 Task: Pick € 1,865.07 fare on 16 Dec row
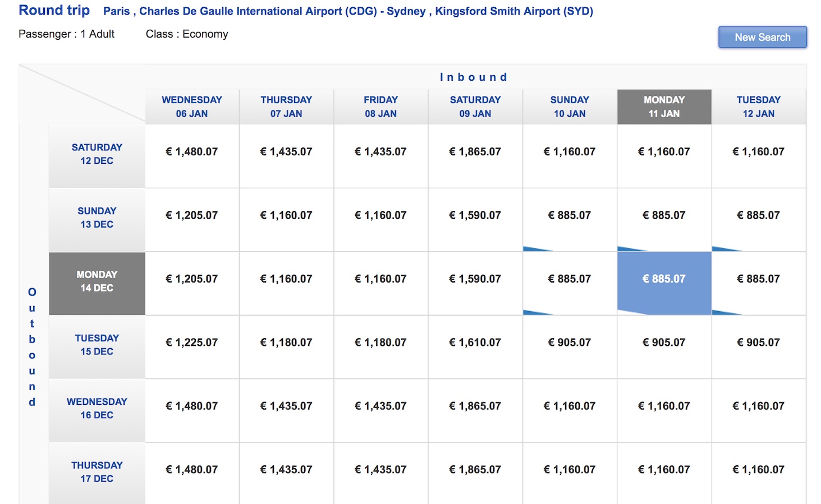pyautogui.click(x=475, y=411)
